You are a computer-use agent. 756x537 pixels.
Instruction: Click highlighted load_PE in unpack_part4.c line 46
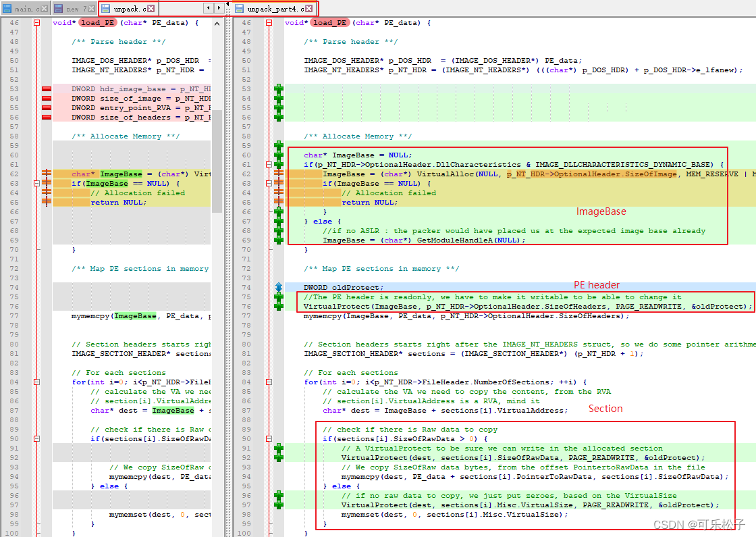pyautogui.click(x=330, y=23)
